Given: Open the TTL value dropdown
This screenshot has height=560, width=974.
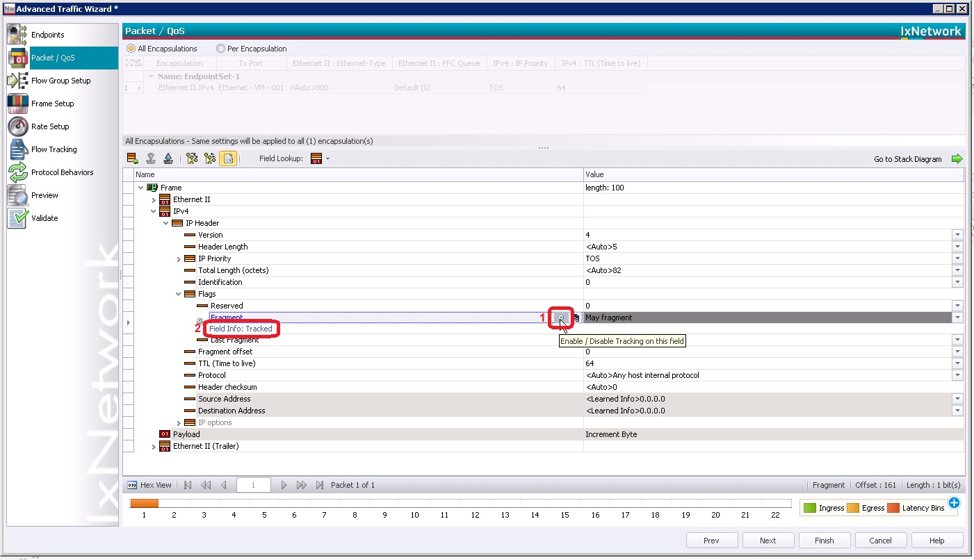Looking at the screenshot, I should click(x=958, y=363).
